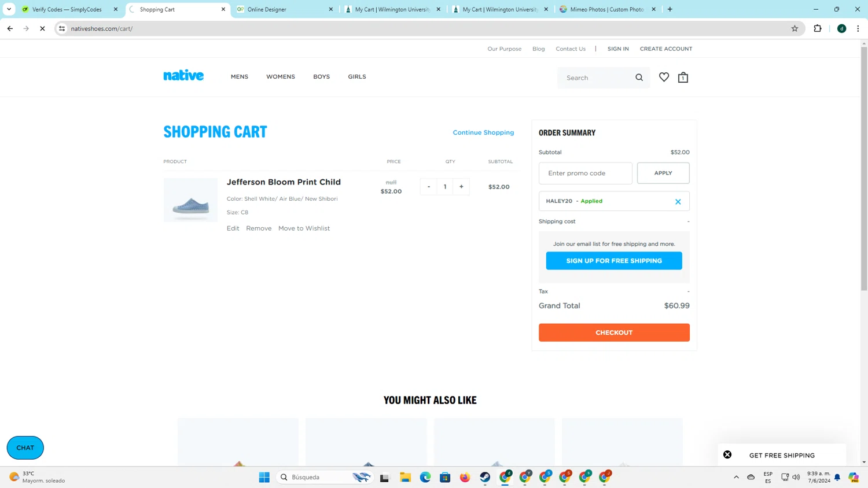Viewport: 868px width, 488px height.
Task: Move item to Wishlist
Action: tap(304, 228)
